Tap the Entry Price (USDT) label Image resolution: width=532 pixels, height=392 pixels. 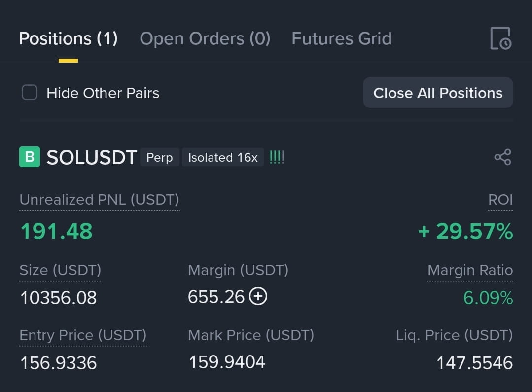click(x=83, y=335)
